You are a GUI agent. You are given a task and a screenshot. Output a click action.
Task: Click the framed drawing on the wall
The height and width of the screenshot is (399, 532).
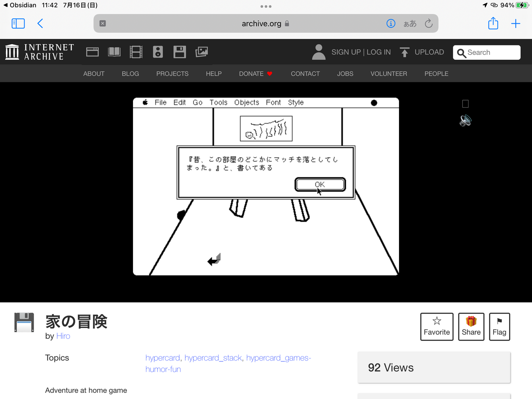pyautogui.click(x=266, y=128)
